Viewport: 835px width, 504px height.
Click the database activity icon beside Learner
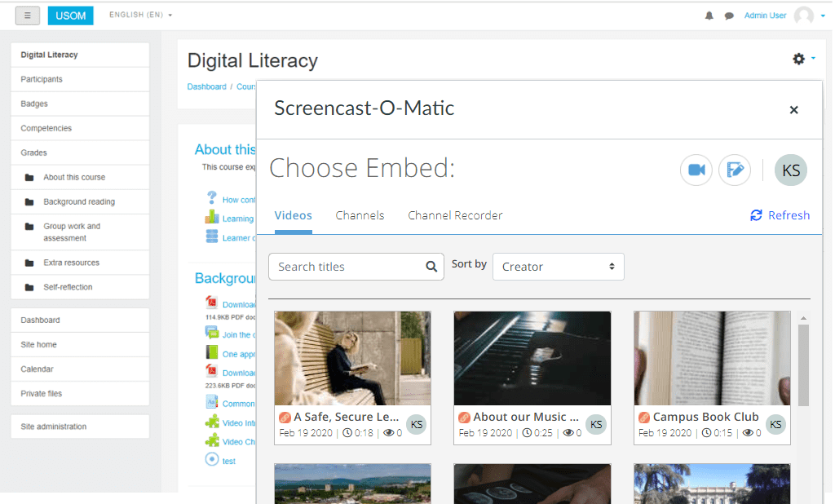211,236
